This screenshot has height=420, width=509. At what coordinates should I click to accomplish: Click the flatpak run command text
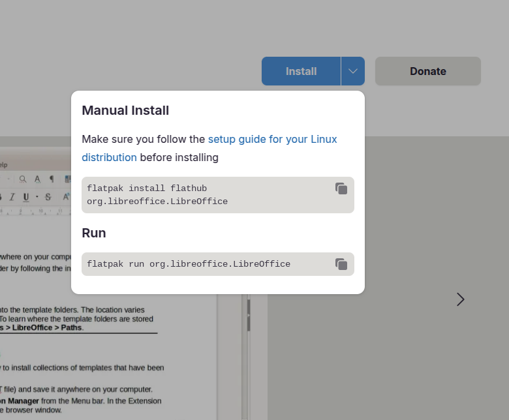(x=189, y=264)
